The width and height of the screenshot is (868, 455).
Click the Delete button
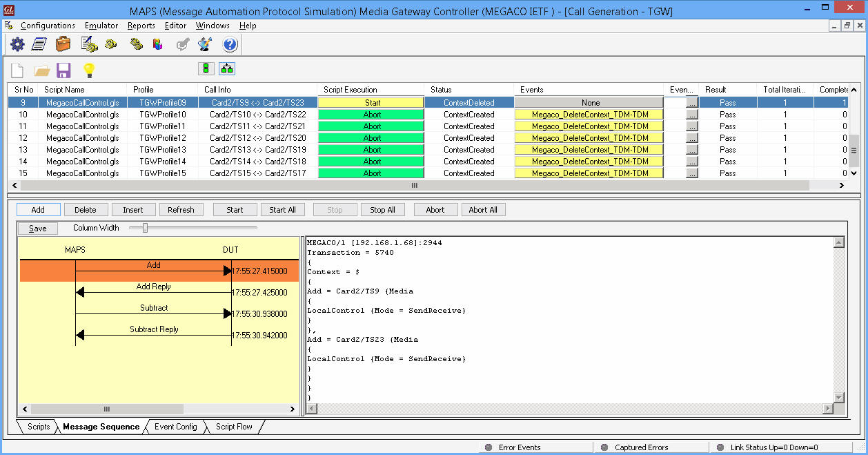click(86, 210)
